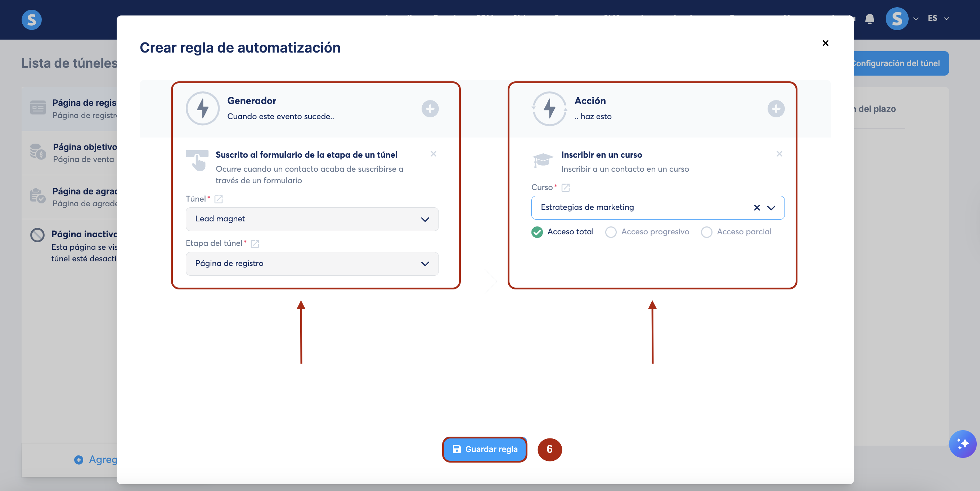
Task: Remove the Suscrito al formulario trigger
Action: pyautogui.click(x=433, y=154)
